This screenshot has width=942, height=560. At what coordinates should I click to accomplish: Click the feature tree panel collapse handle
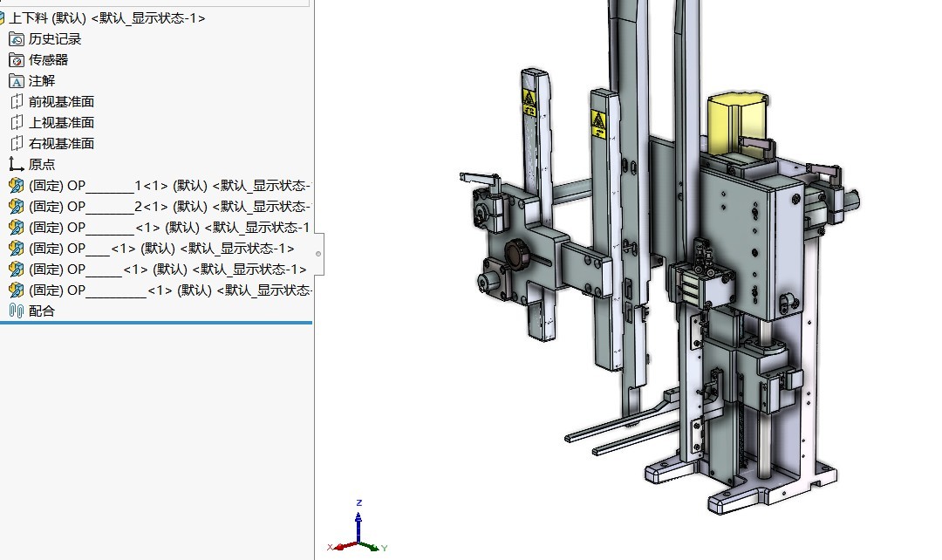tap(318, 254)
